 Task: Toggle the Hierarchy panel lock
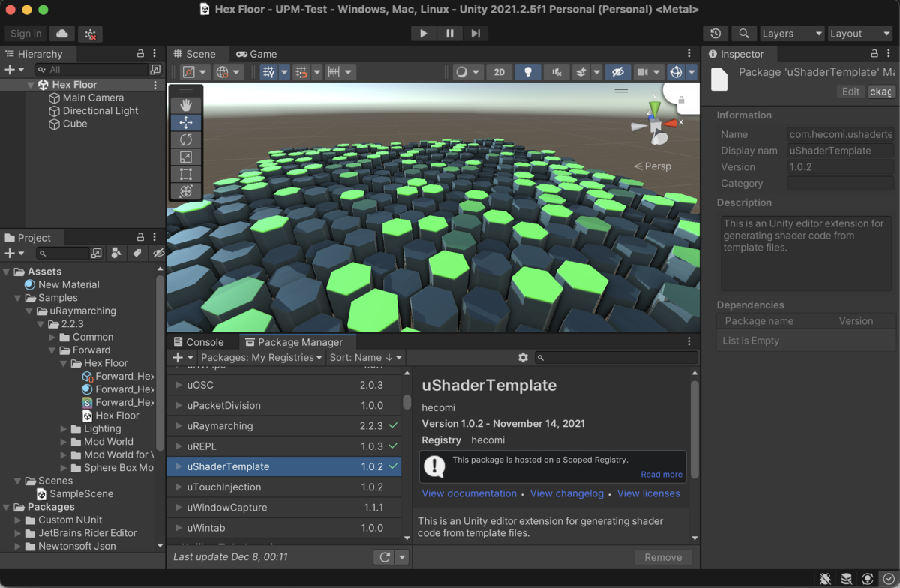140,53
